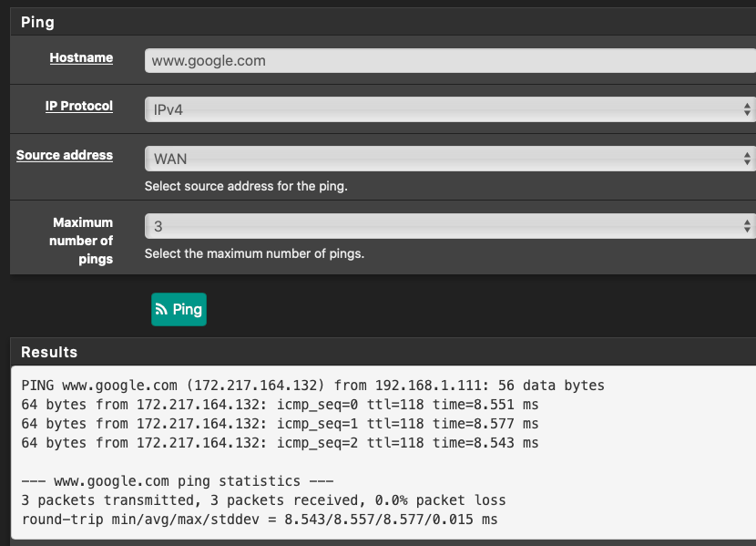Click the IP Protocol label link
Image resolution: width=756 pixels, height=546 pixels.
click(79, 106)
